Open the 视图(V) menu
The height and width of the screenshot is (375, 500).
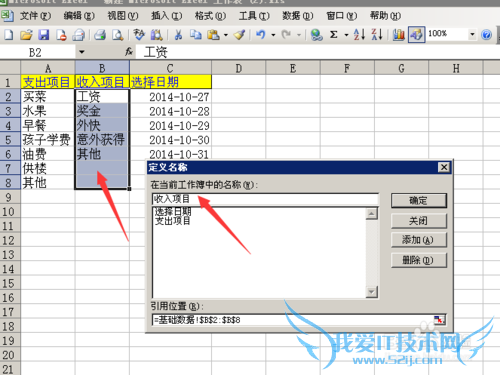click(123, 16)
